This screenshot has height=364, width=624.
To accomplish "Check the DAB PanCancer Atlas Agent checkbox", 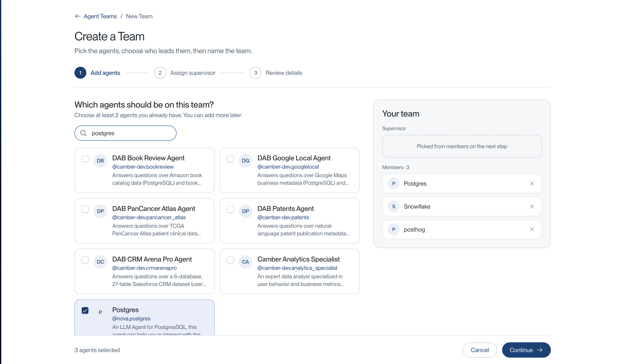I will 85,209.
